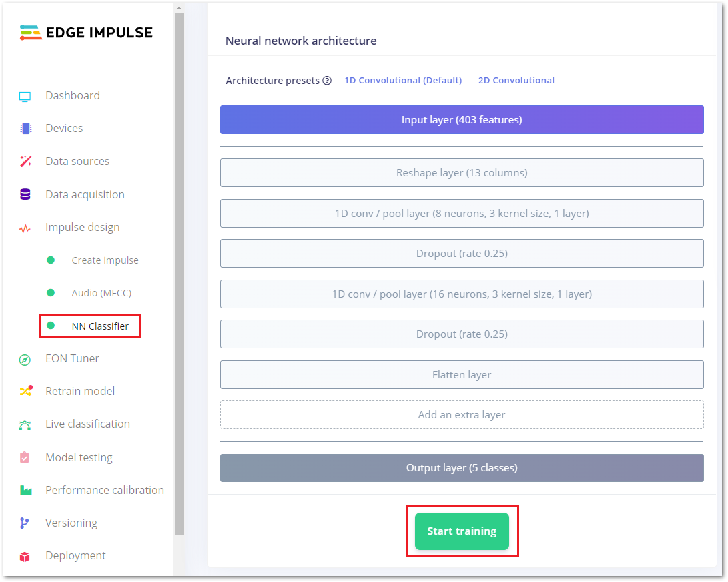Click the EON Tuner compass icon
Screen dimensions: 728x582
pyautogui.click(x=25, y=359)
